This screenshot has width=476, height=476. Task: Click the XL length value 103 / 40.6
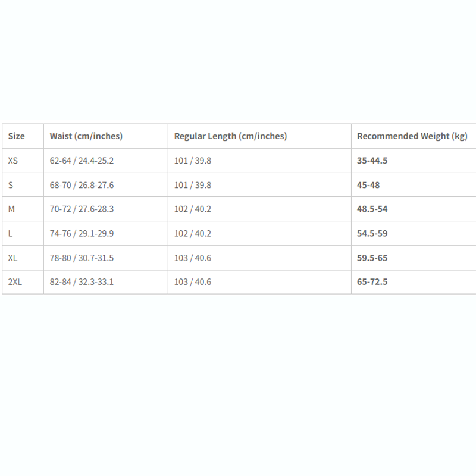tap(193, 258)
